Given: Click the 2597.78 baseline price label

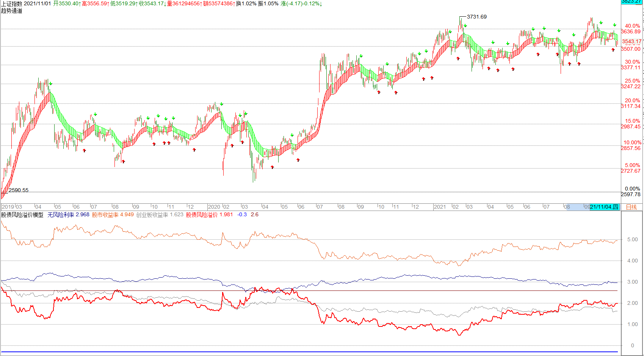Looking at the screenshot, I should coord(631,194).
